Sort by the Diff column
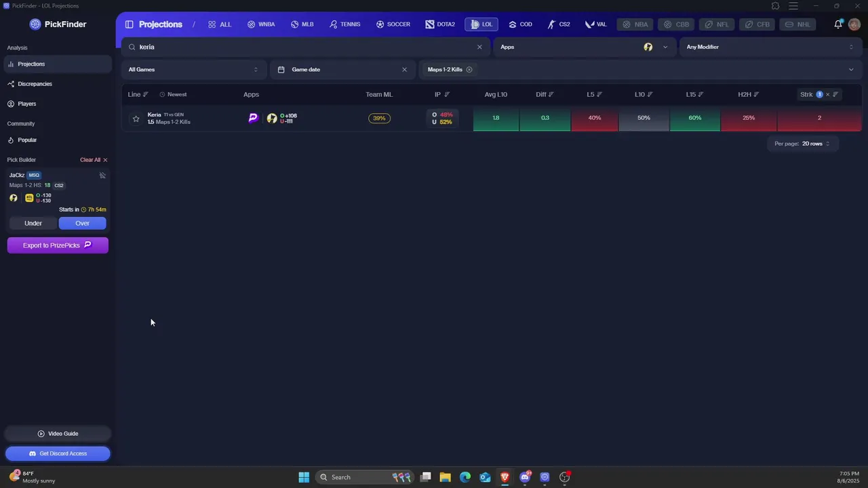Image resolution: width=868 pixels, height=488 pixels. pyautogui.click(x=545, y=94)
